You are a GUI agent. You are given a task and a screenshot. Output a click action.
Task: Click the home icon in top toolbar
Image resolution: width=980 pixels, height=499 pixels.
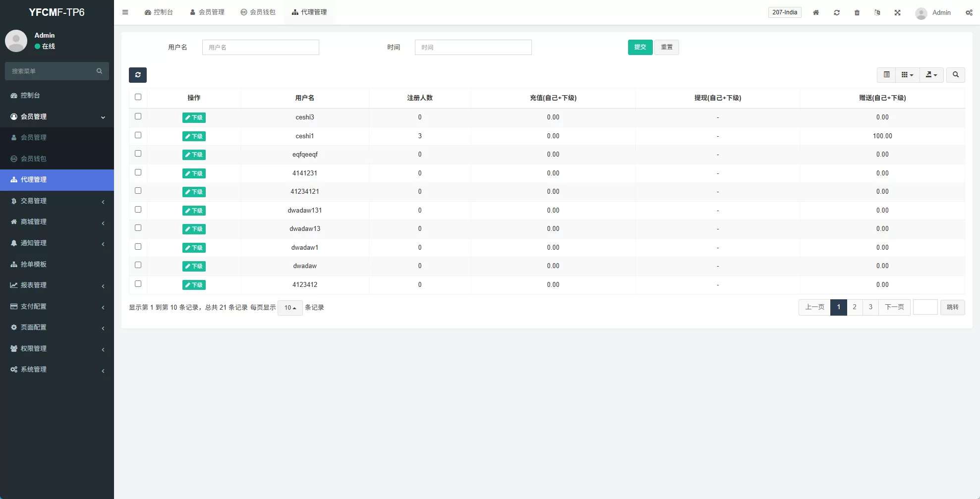(815, 12)
